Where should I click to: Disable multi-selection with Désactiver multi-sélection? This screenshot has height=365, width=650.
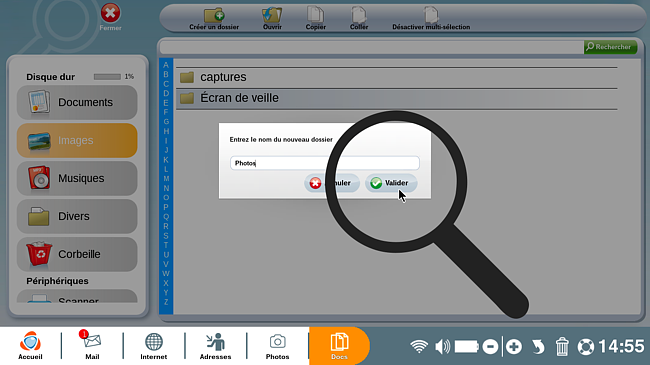pyautogui.click(x=431, y=19)
